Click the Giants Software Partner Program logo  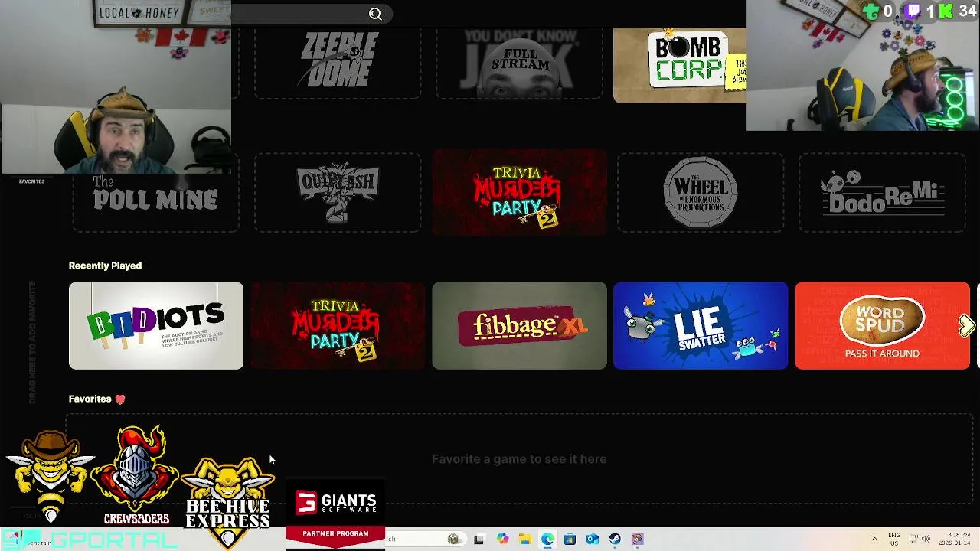point(335,515)
